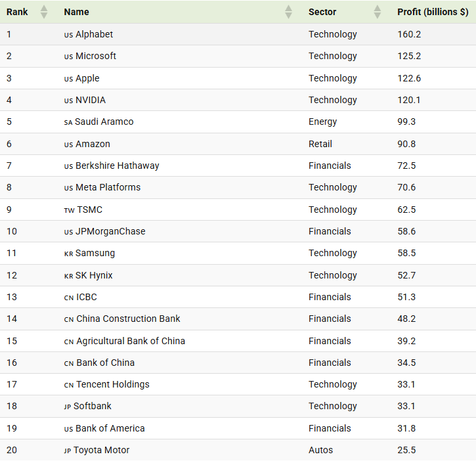Click the 90.8 profit value

coord(406,144)
